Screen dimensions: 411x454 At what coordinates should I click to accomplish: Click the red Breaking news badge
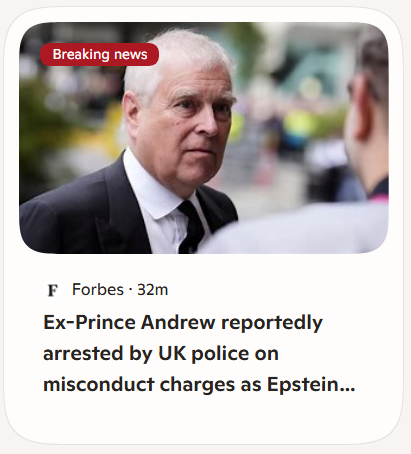click(99, 54)
